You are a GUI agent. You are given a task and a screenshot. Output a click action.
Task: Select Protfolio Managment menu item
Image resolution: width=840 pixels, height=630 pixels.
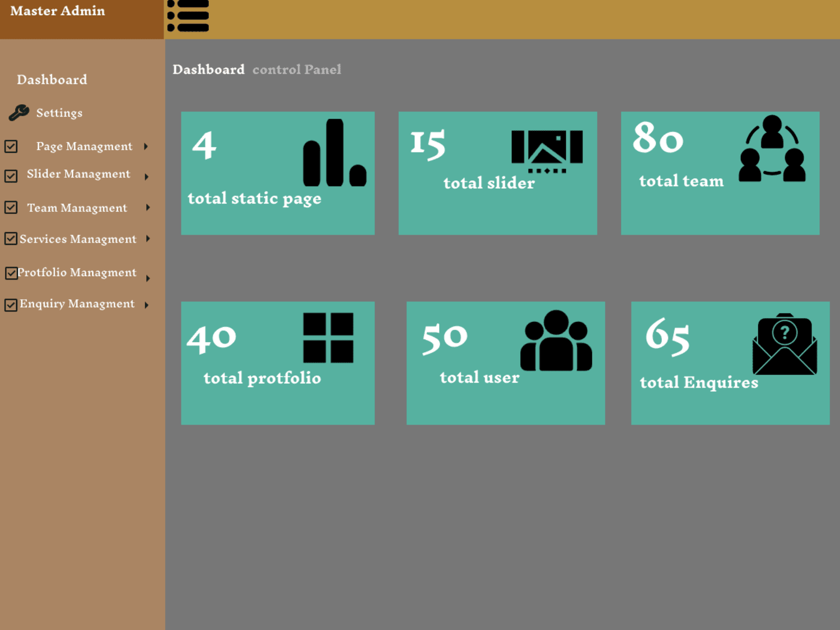77,273
